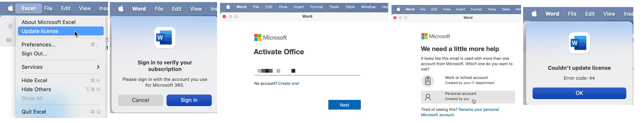Open Preferences... from the Excel menu

point(61,45)
